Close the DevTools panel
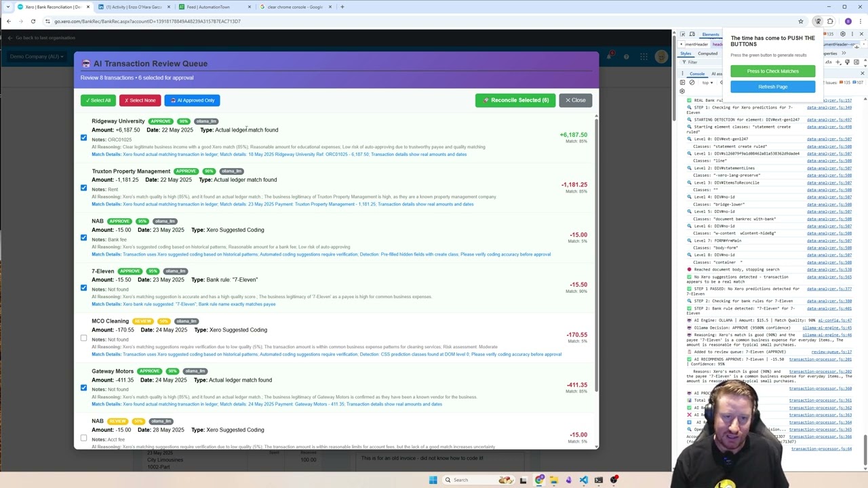This screenshot has height=488, width=868. click(x=861, y=34)
